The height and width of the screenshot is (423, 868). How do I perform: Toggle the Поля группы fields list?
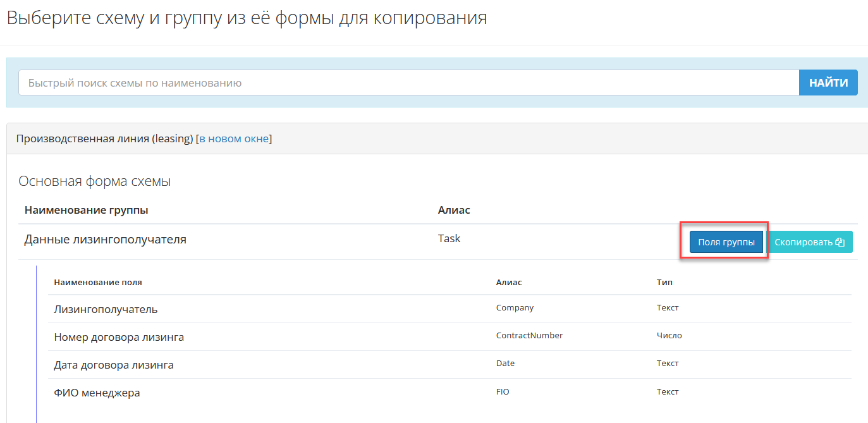[726, 242]
